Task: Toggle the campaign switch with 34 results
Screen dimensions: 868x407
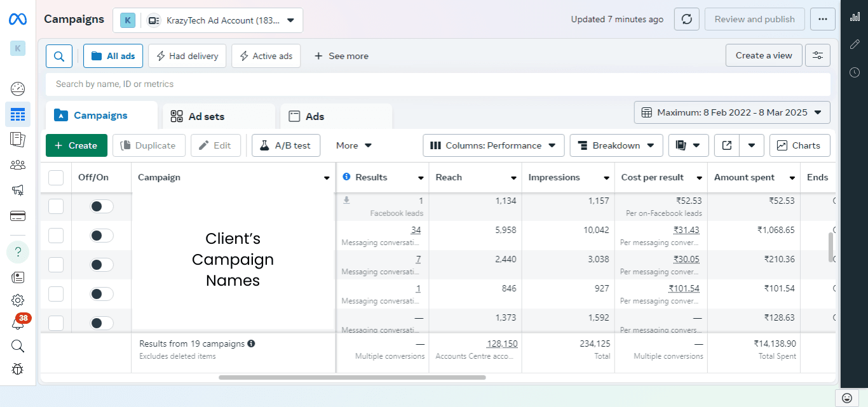Action: (x=101, y=236)
